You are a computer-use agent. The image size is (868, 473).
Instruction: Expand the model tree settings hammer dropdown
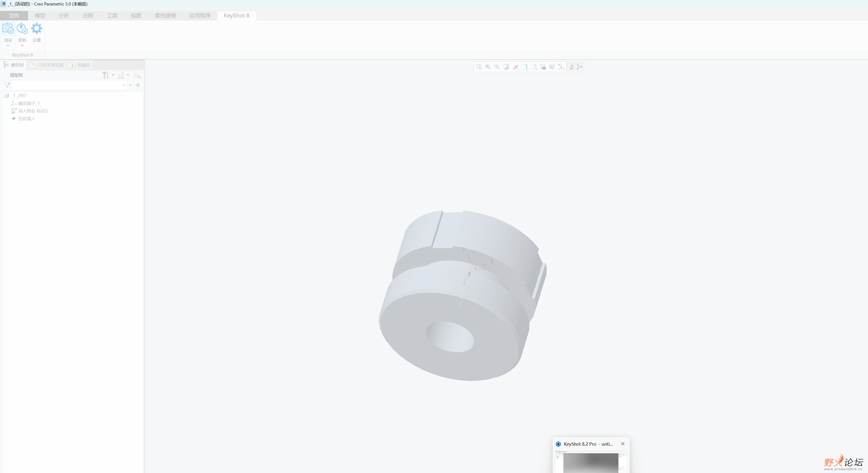click(x=113, y=75)
